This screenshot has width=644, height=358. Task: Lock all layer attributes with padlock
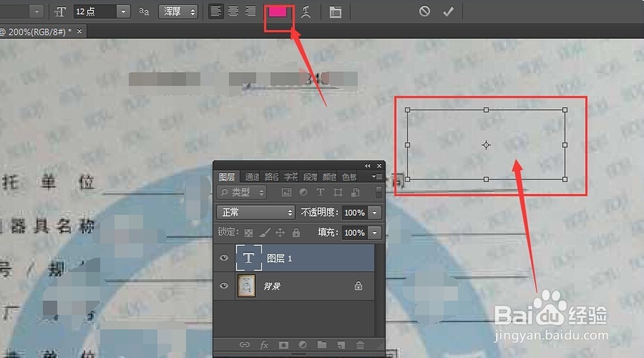296,233
